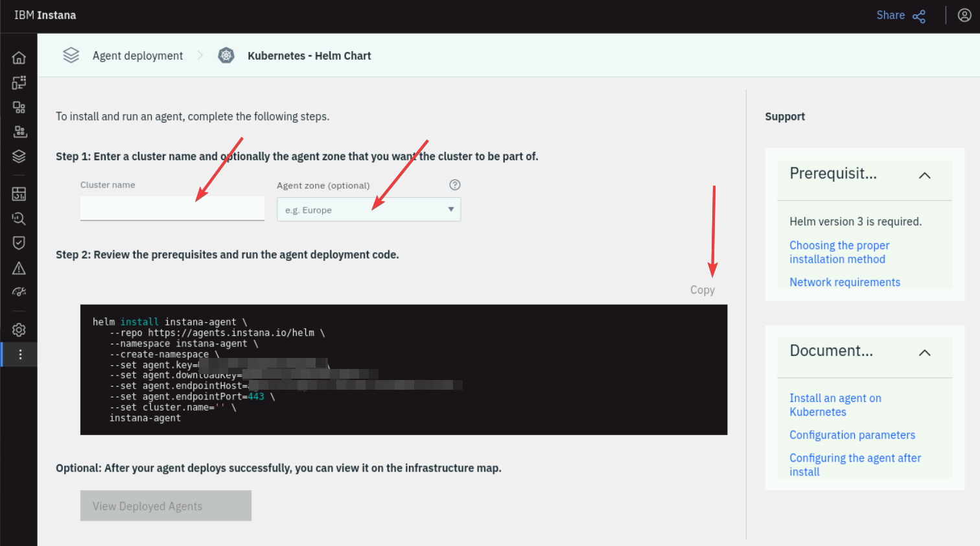The height and width of the screenshot is (546, 980).
Task: Open Choosing the proper installation method link
Action: (839, 252)
